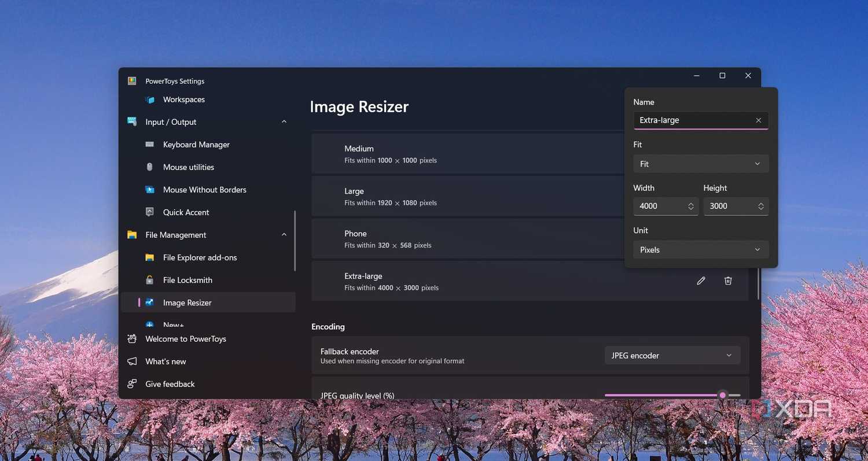
Task: Click the Mouse Without Borders icon
Action: (150, 190)
